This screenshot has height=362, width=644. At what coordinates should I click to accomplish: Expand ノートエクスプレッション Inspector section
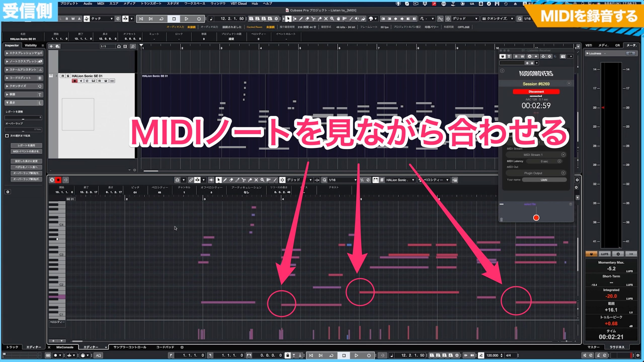coord(24,61)
